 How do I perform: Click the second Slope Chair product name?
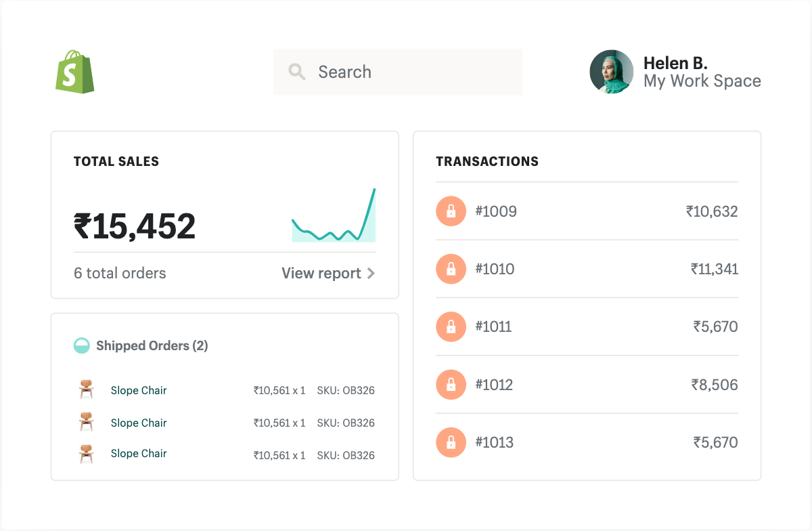point(139,423)
